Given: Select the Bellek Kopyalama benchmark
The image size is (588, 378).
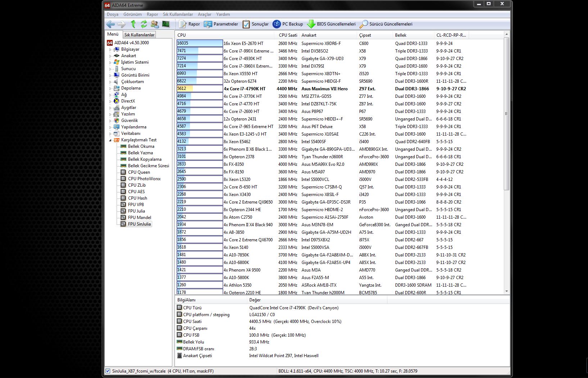Looking at the screenshot, I should 145,159.
